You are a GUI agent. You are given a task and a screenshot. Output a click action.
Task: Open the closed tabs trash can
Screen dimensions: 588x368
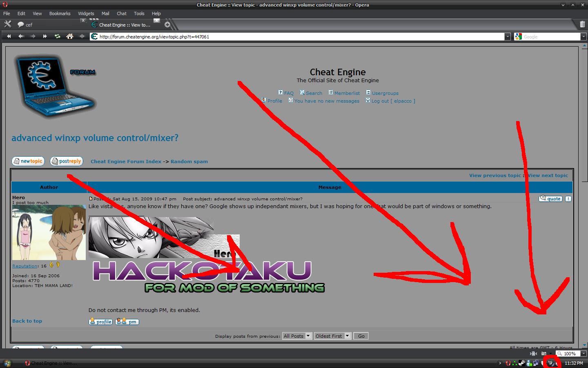[582, 24]
